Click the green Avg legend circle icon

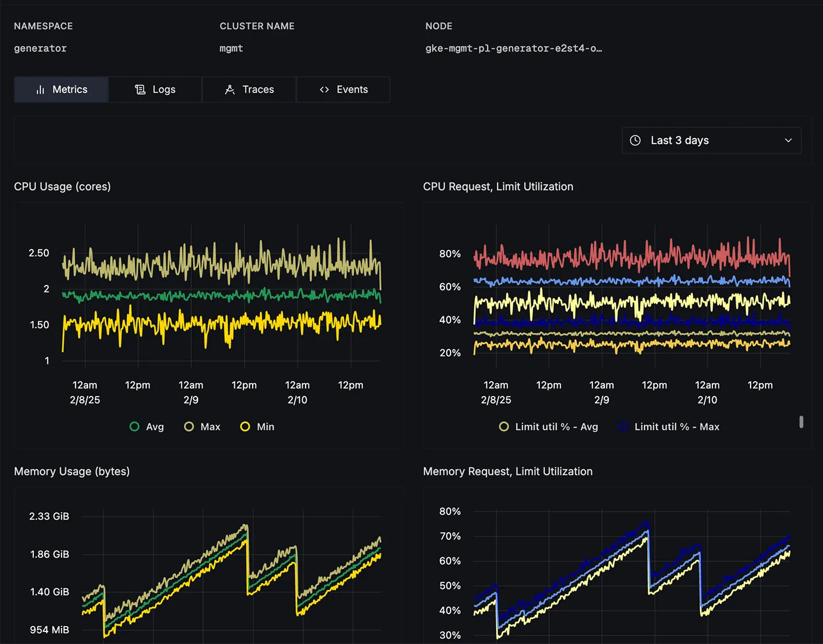click(134, 426)
